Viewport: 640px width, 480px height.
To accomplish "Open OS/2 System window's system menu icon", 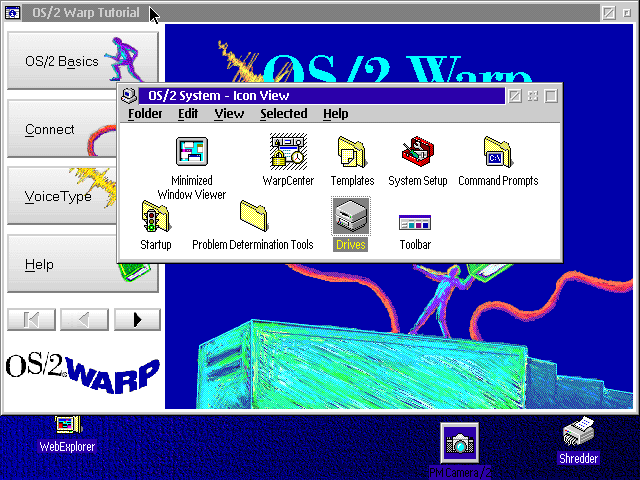I will (x=129, y=96).
